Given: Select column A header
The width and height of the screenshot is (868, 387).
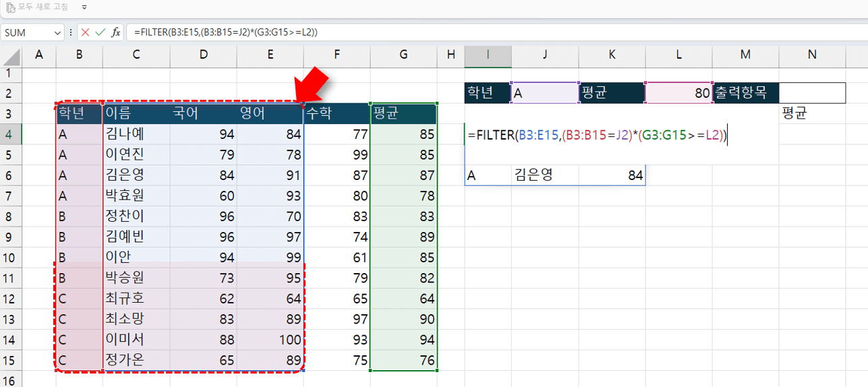Looking at the screenshot, I should point(39,55).
